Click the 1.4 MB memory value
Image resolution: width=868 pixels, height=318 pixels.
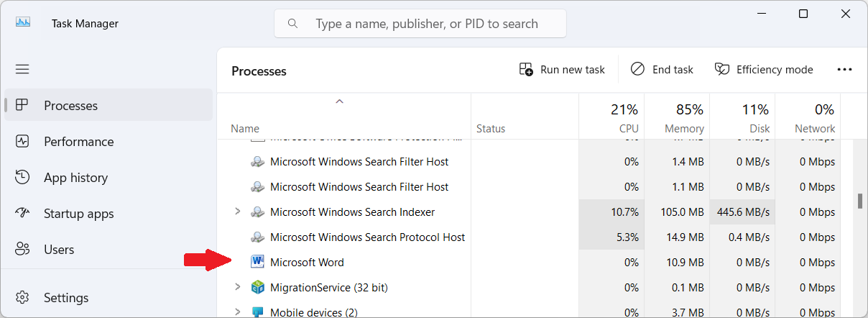point(688,161)
